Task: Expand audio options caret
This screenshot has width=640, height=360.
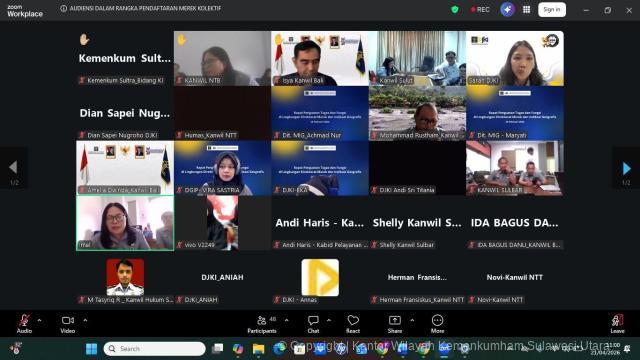Action: 39,320
